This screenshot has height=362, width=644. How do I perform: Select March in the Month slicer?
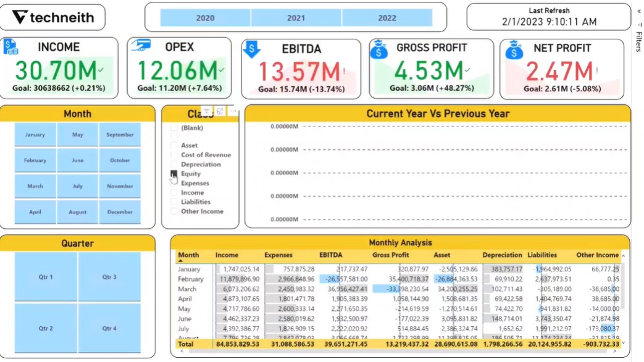pos(35,186)
